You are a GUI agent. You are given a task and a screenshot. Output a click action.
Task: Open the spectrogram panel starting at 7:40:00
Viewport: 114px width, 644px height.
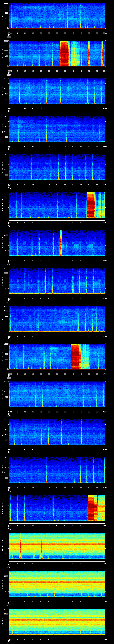[57, 129]
